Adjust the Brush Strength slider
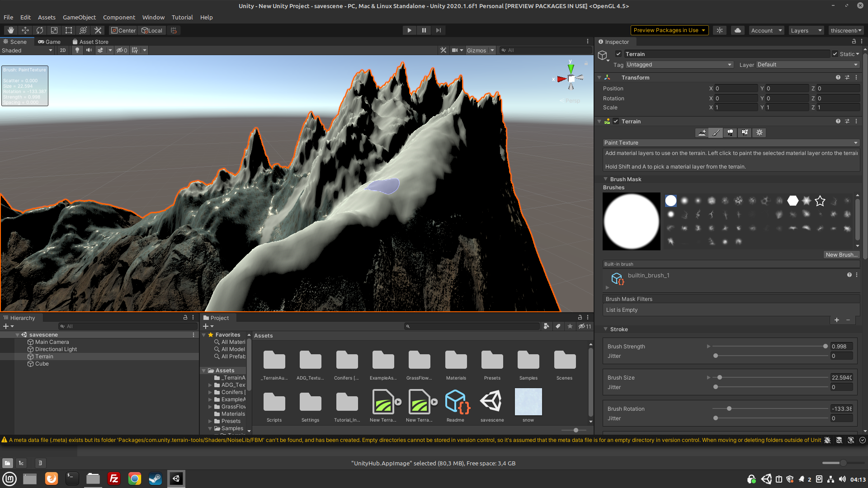The height and width of the screenshot is (488, 868). click(770, 346)
